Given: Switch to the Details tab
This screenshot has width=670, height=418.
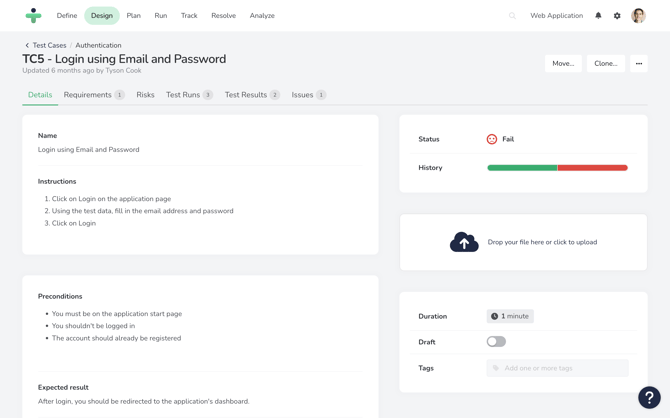Looking at the screenshot, I should (40, 95).
